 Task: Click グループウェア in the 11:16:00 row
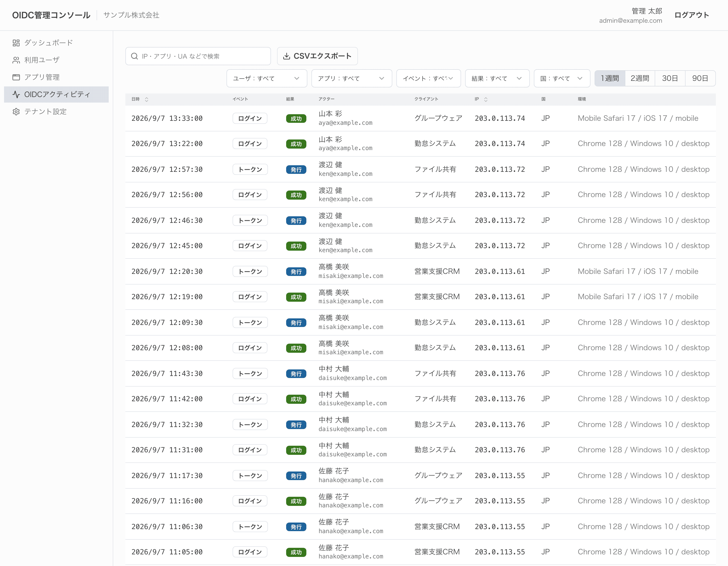tap(438, 501)
